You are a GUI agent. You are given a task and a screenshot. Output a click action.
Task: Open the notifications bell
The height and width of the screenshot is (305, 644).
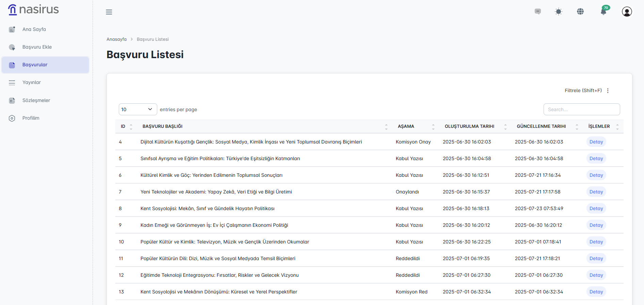[603, 12]
